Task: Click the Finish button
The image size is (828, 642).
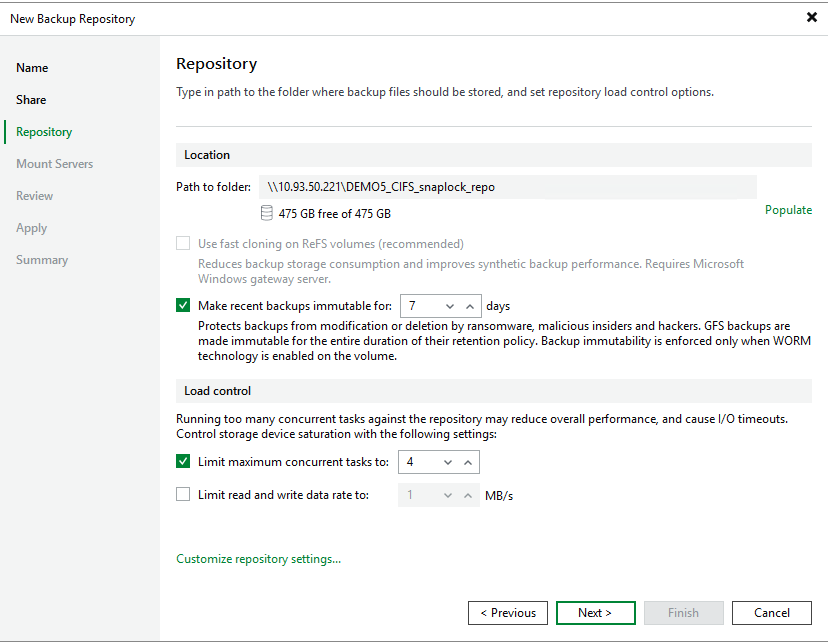Action: pos(683,612)
